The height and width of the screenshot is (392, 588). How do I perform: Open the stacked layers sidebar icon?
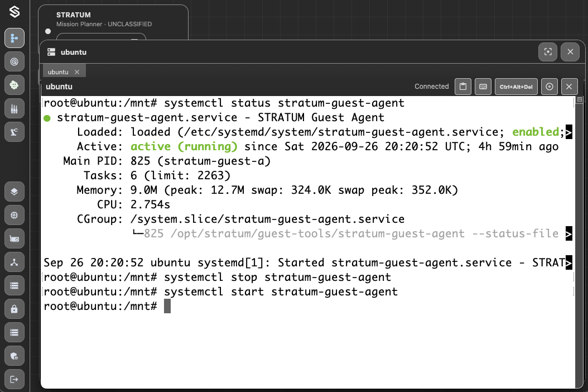coord(15,192)
